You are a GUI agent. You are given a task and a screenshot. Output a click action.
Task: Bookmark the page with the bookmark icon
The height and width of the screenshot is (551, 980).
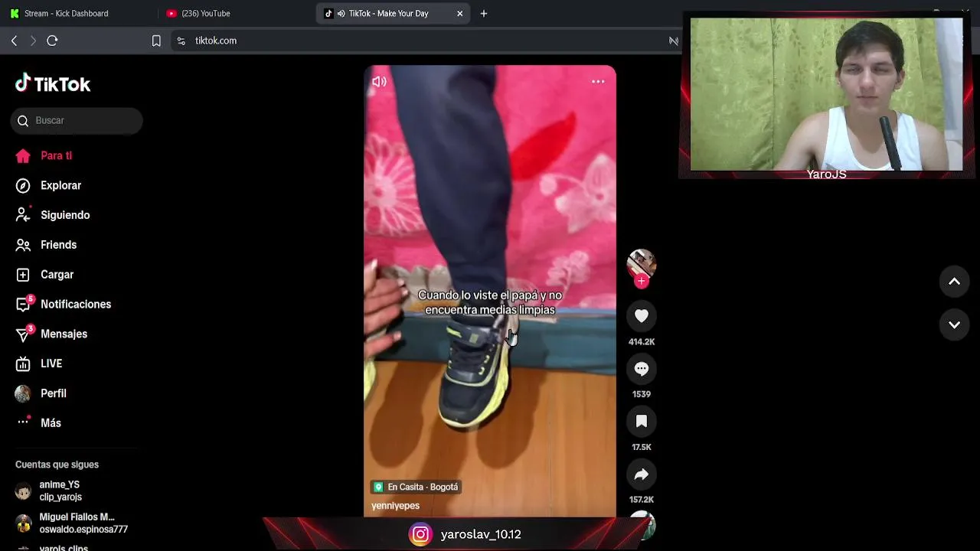pyautogui.click(x=156, y=41)
